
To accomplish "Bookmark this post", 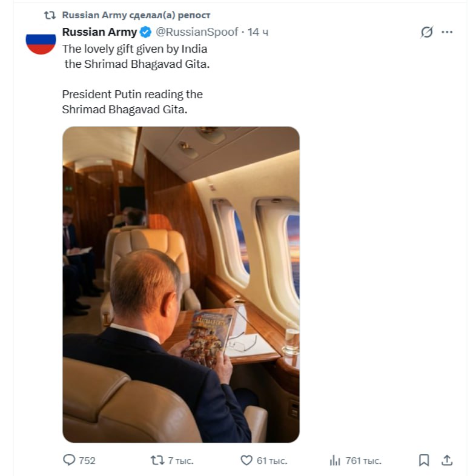I will (424, 460).
